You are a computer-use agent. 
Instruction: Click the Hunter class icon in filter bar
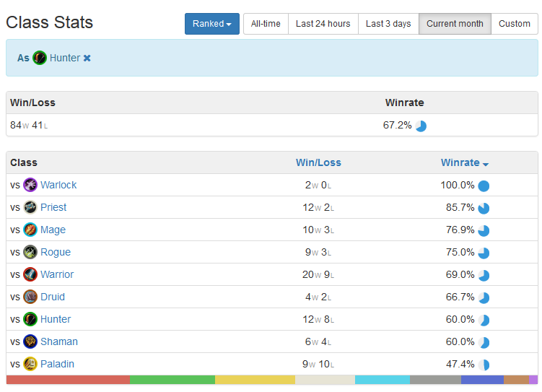40,58
